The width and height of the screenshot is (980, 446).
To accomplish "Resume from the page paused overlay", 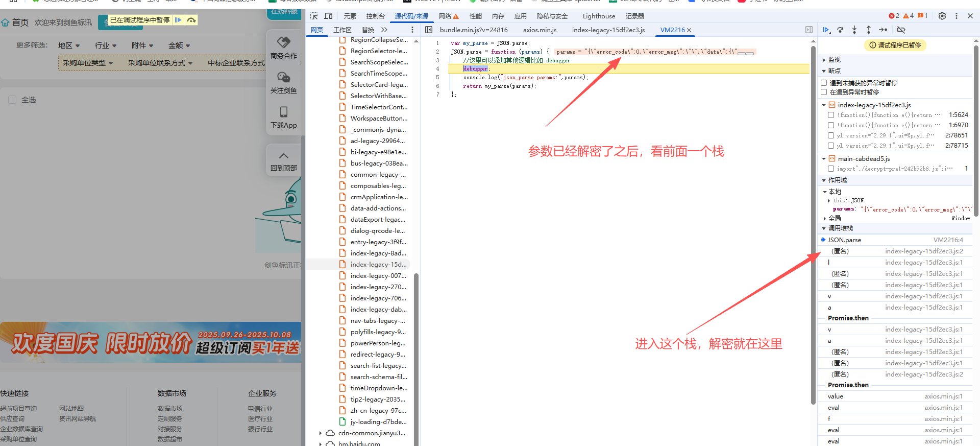I will click(x=178, y=20).
